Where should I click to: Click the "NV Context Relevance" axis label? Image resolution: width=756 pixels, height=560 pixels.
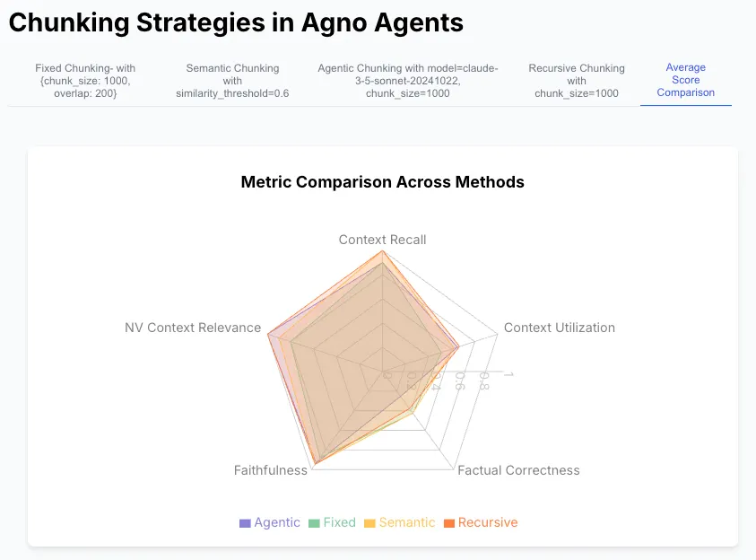(x=193, y=328)
